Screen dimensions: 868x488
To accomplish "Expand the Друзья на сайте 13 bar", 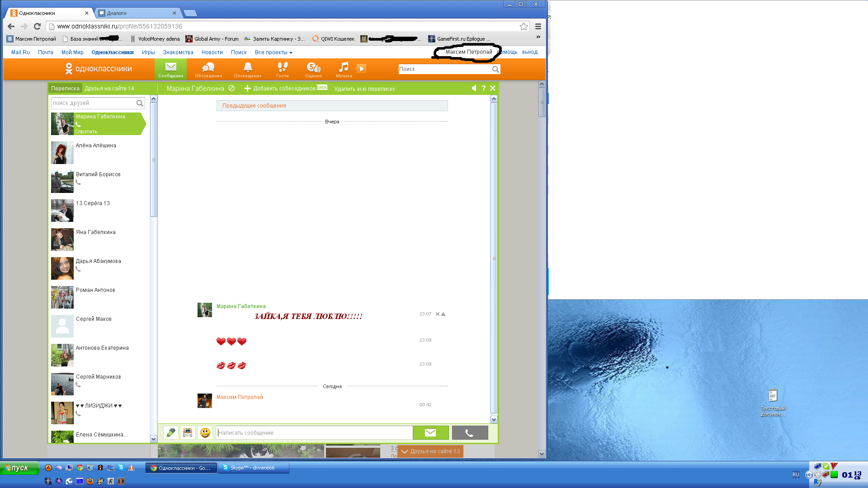I will [430, 451].
